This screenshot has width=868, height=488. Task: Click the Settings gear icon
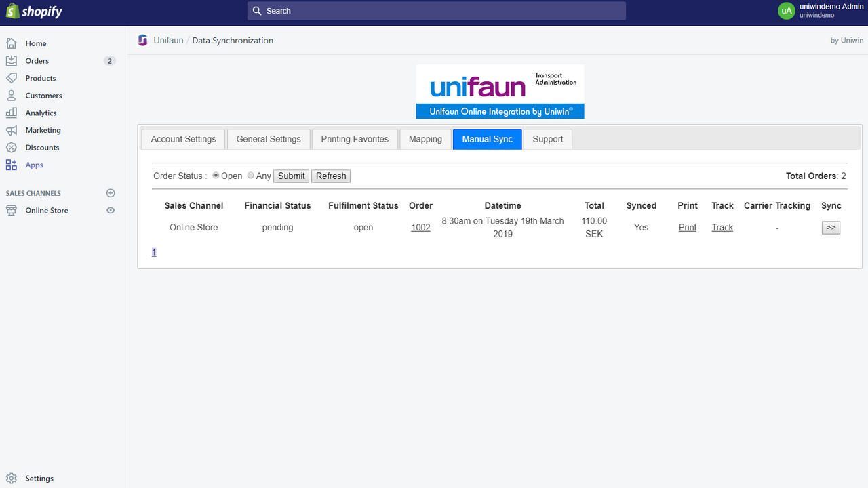(12, 478)
